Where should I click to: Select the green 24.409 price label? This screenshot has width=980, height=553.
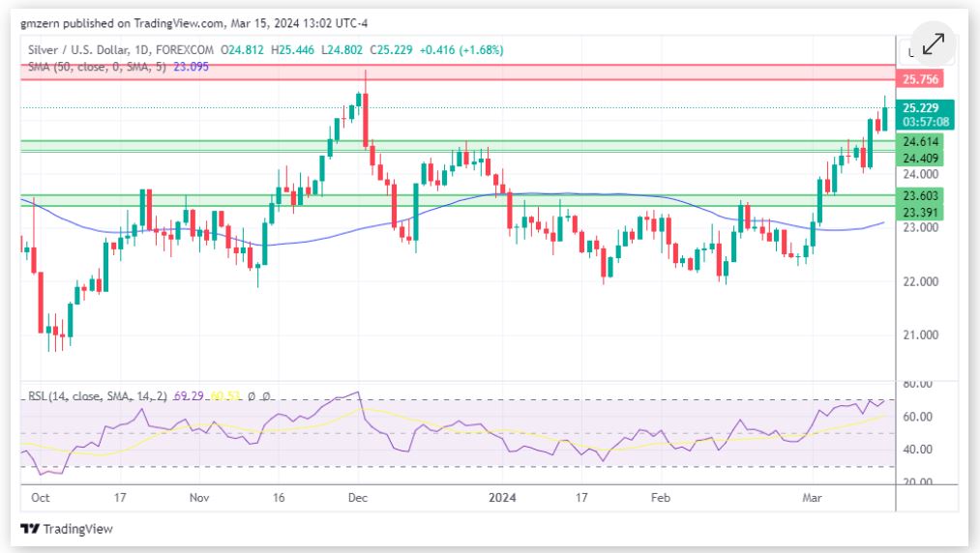click(x=920, y=158)
